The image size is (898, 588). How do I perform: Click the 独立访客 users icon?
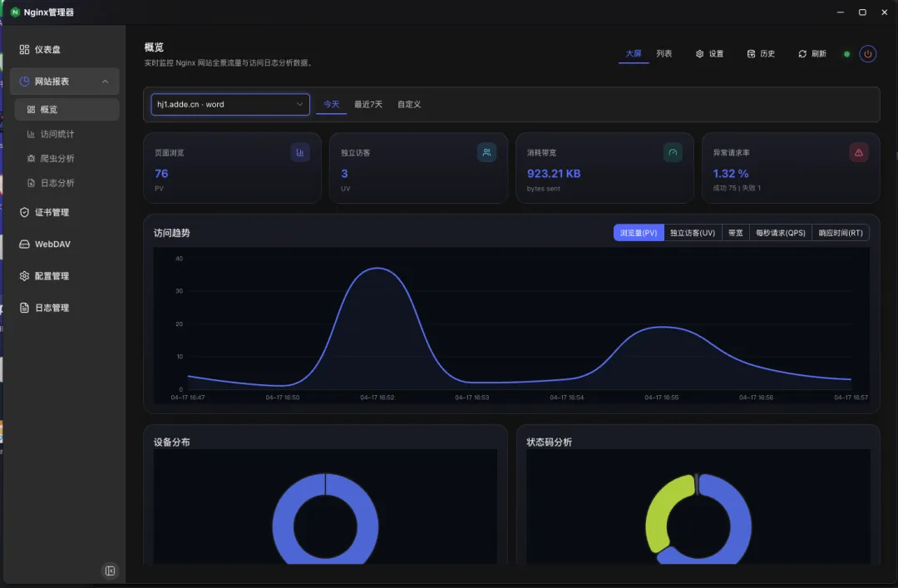coord(486,152)
